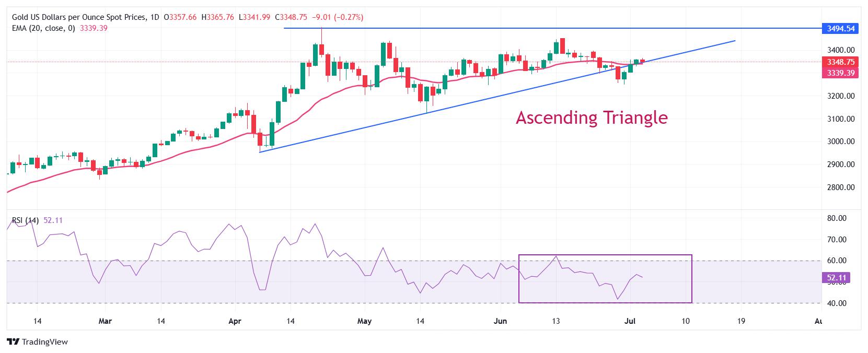Select the Jun date on time axis
The height and width of the screenshot is (353, 868).
[x=501, y=321]
